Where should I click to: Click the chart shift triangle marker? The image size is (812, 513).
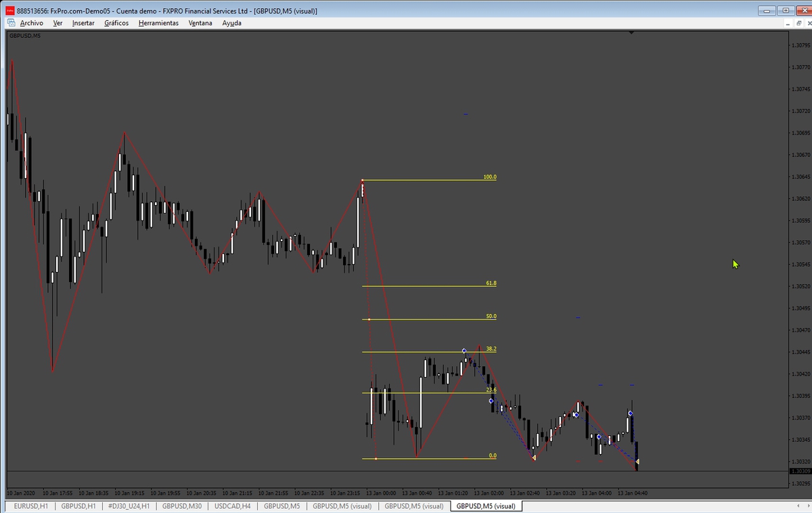tap(631, 32)
